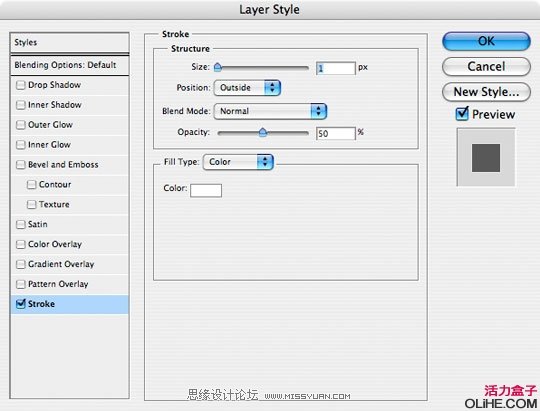This screenshot has width=540, height=411.
Task: Select the Gradient Overlay label
Action: tap(61, 264)
